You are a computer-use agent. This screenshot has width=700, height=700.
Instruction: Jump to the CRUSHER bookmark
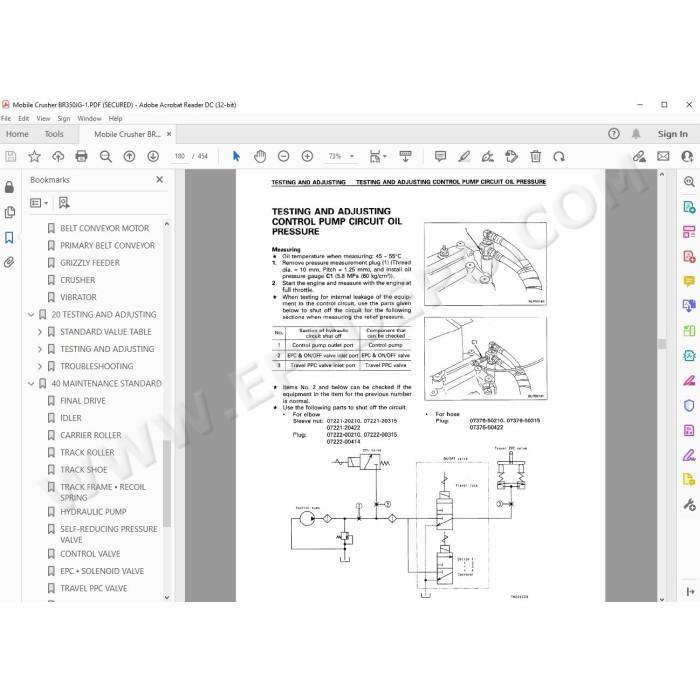pyautogui.click(x=78, y=280)
